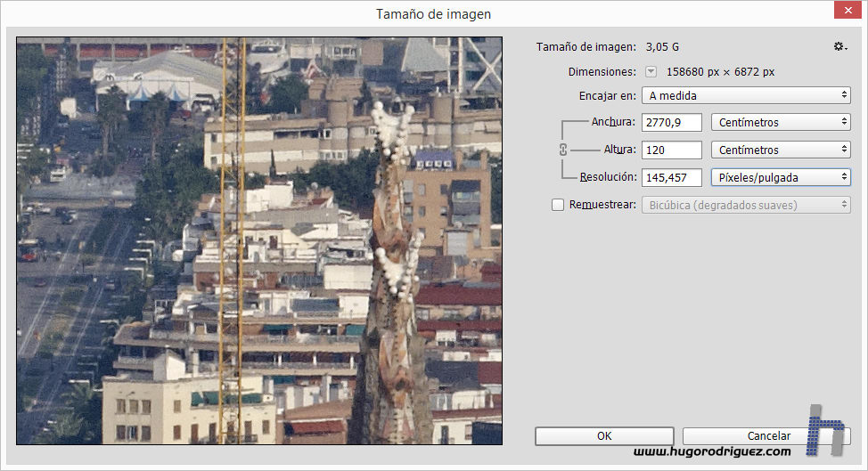Click the Cancelar button
The height and width of the screenshot is (471, 868).
(x=766, y=435)
